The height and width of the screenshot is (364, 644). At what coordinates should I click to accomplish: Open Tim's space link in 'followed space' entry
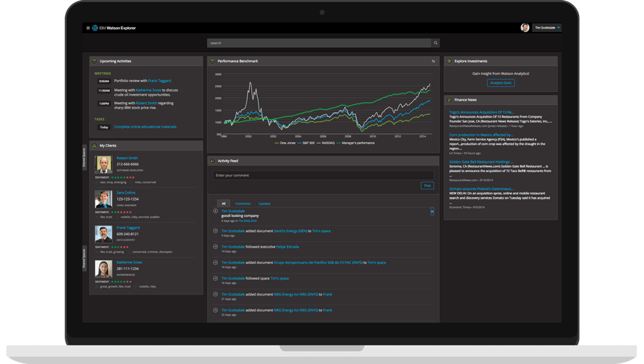280,278
